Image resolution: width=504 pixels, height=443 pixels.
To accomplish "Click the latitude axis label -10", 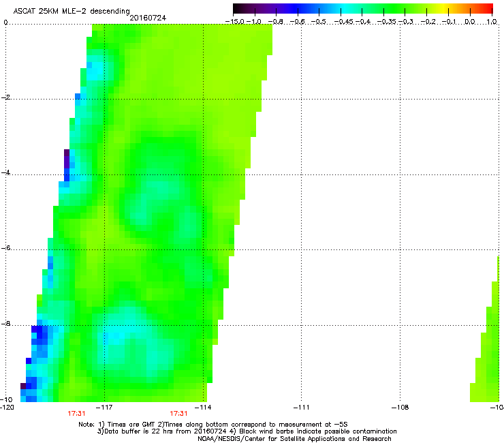I will coord(6,399).
